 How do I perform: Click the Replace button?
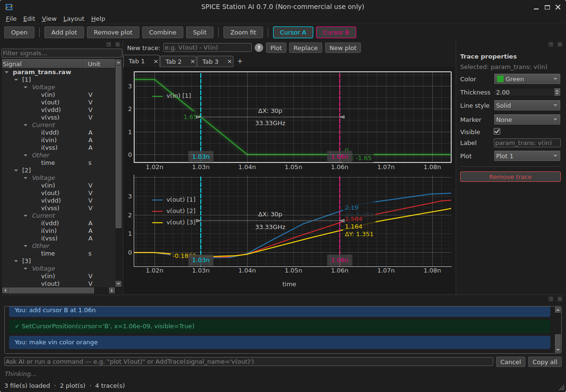pyautogui.click(x=305, y=48)
